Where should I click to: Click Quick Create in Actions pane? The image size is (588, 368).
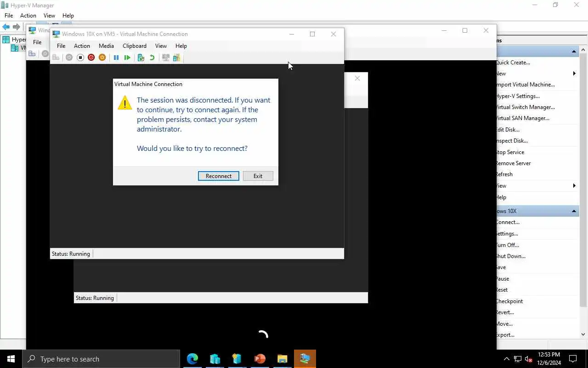pyautogui.click(x=513, y=63)
